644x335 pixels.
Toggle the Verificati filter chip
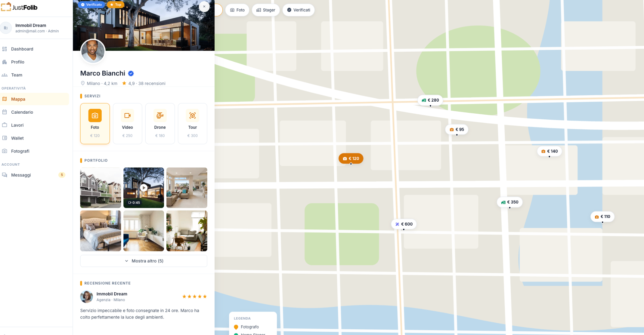299,10
